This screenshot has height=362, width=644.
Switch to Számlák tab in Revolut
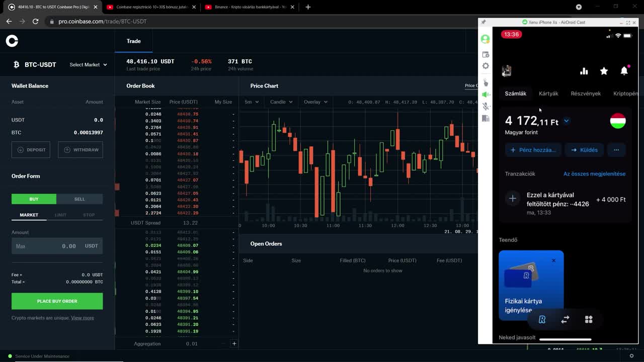click(x=516, y=94)
